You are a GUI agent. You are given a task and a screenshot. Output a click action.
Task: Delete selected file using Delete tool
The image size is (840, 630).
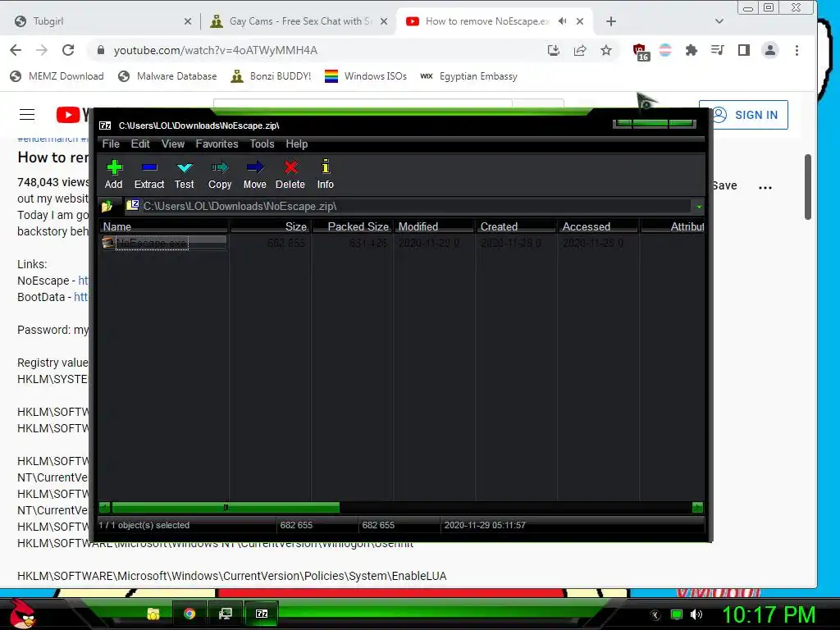[x=290, y=175]
